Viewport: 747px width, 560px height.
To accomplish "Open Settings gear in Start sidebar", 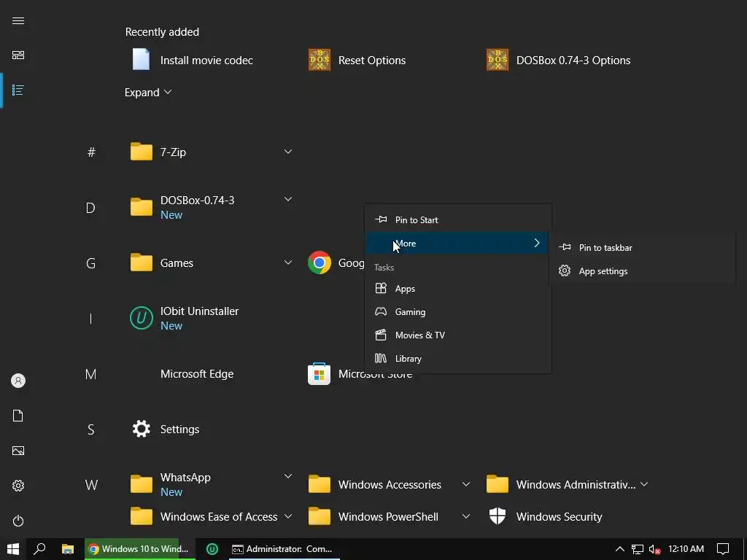I will 18,485.
